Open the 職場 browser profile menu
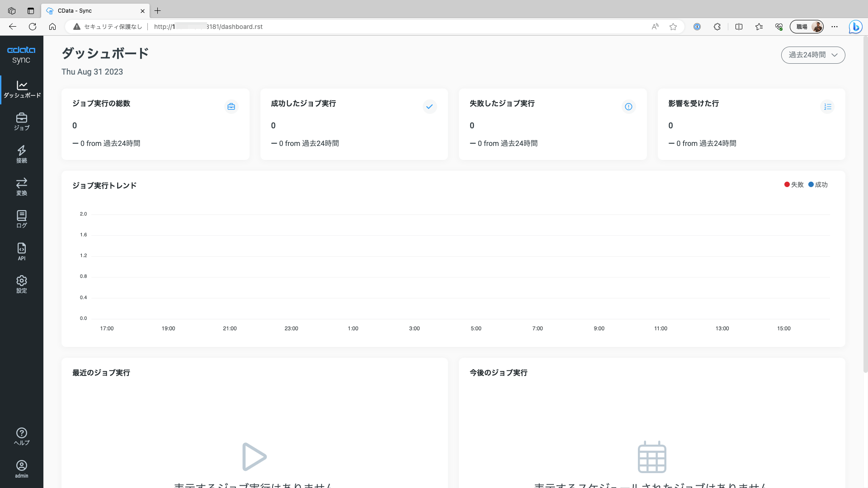The image size is (868, 488). tap(807, 27)
